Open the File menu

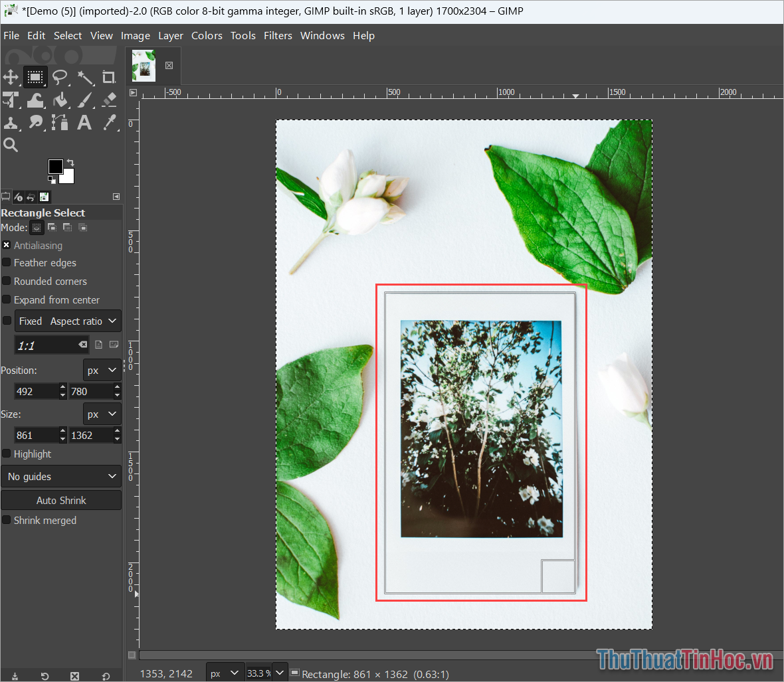[11, 35]
